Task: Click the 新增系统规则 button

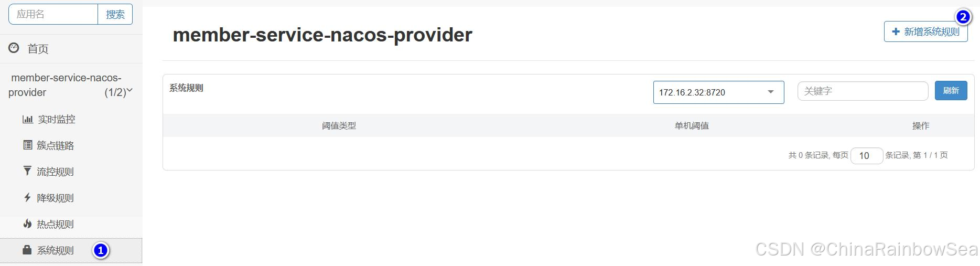Action: pyautogui.click(x=926, y=32)
